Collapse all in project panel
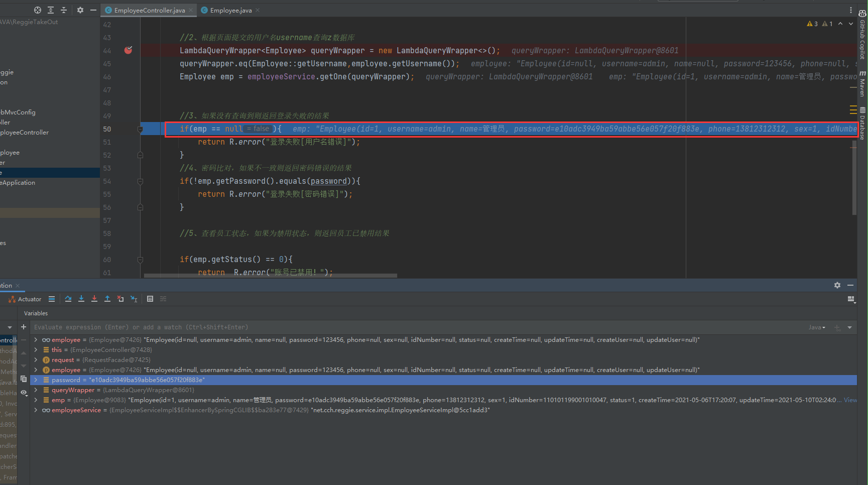The image size is (868, 485). pyautogui.click(x=64, y=10)
